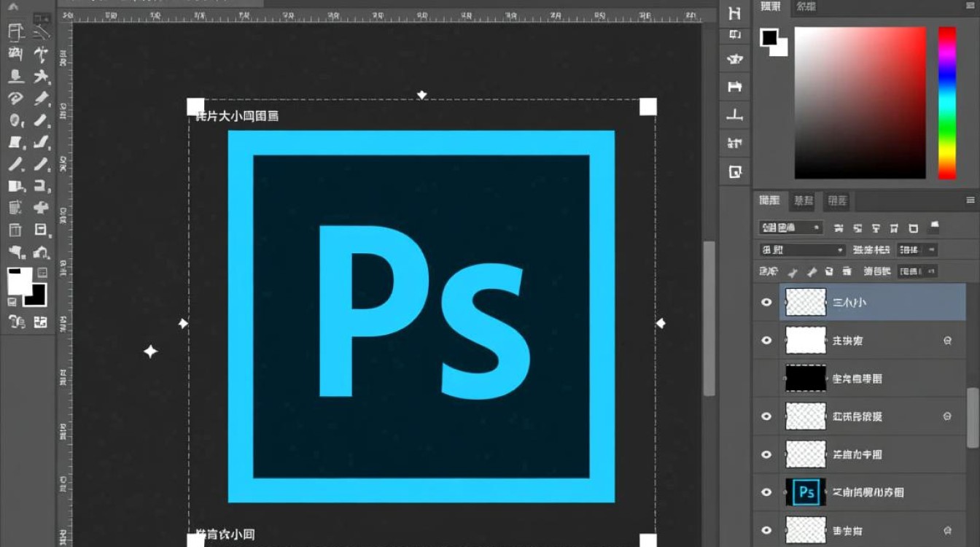Click the white background swatch in Color panel
The image size is (980, 547).
(779, 47)
